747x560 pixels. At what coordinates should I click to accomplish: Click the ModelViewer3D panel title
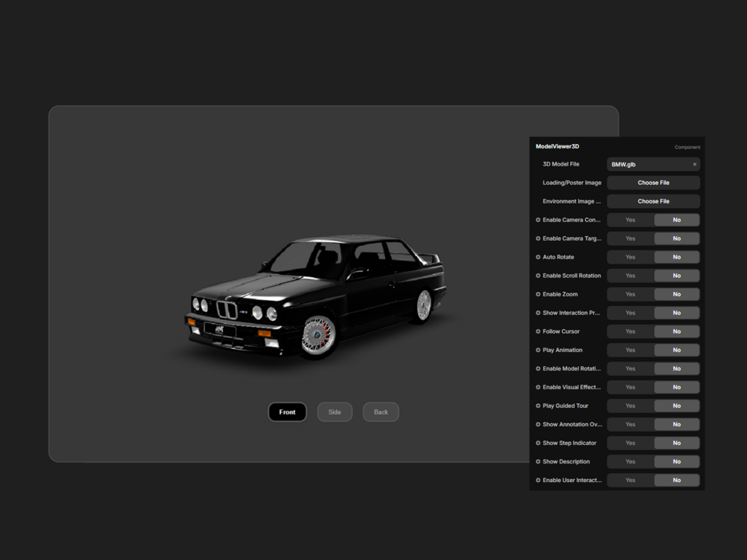click(x=557, y=146)
